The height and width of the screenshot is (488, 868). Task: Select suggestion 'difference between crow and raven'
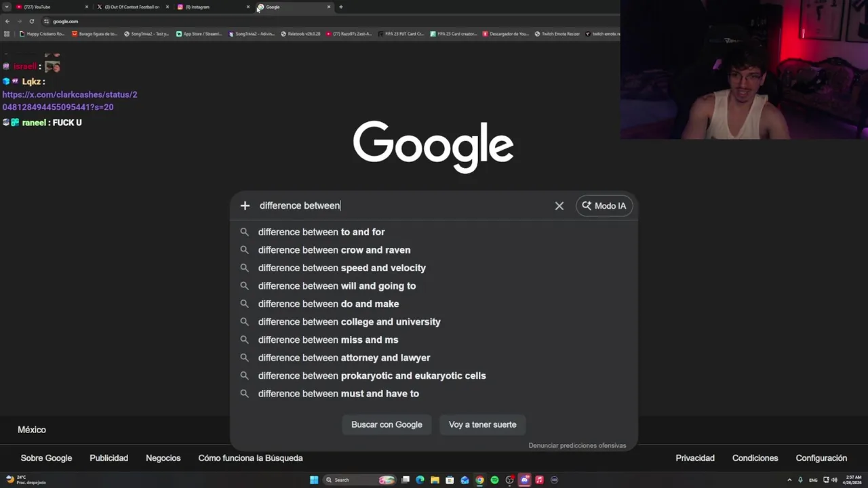click(x=434, y=250)
